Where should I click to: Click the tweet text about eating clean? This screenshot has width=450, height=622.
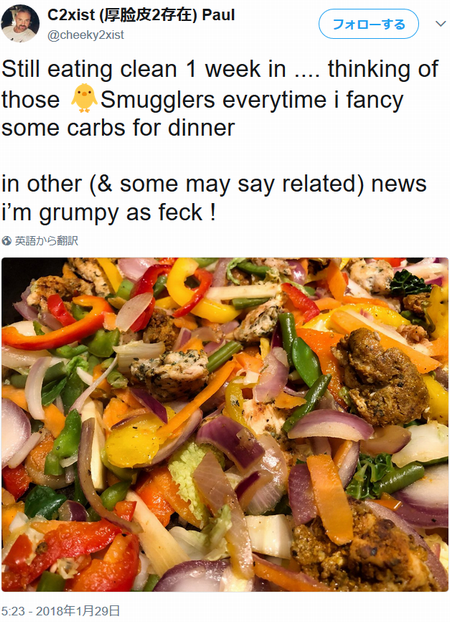click(220, 141)
